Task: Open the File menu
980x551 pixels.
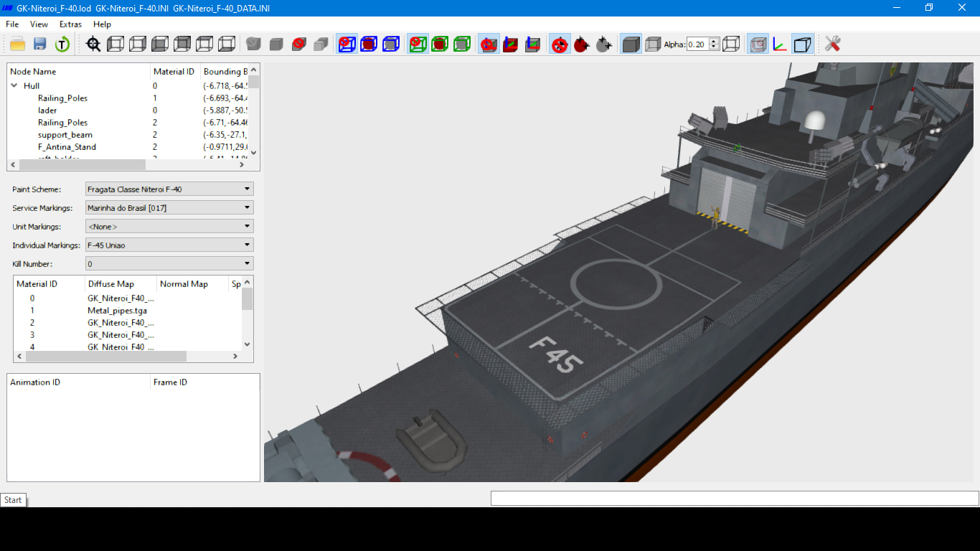Action: point(12,24)
